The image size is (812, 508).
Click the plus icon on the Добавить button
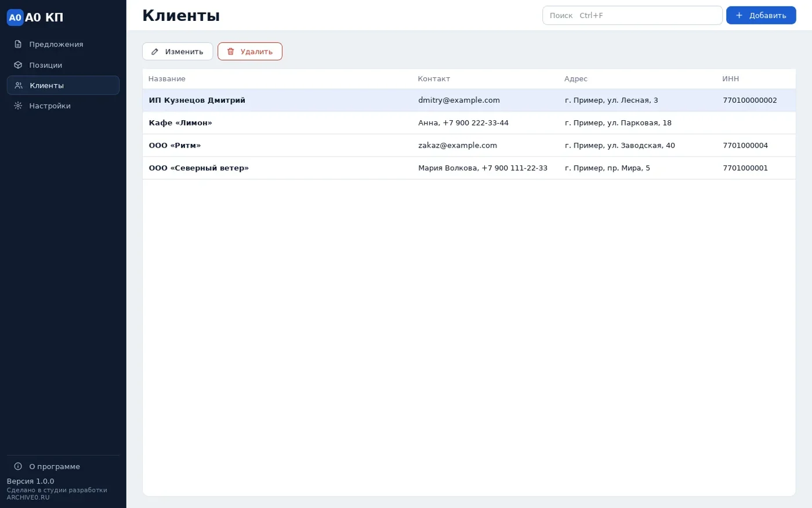click(739, 16)
